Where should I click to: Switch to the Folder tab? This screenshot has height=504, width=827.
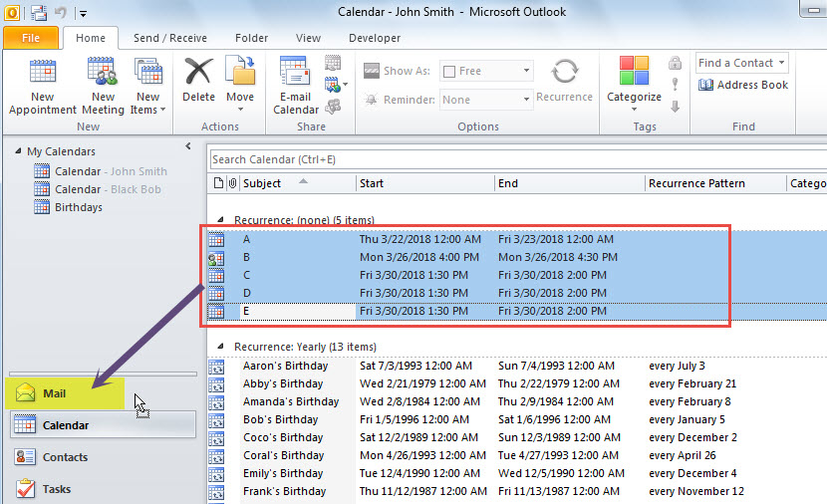tap(251, 38)
